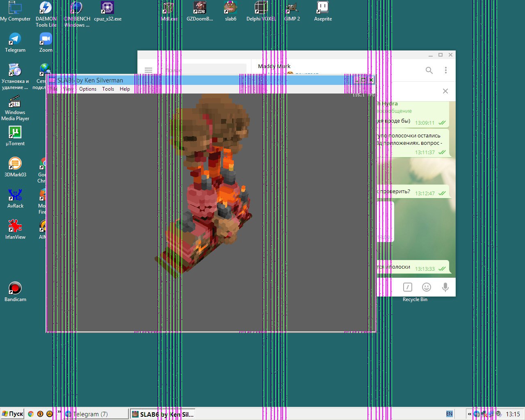
Task: Open CINEBENCH Windows shortcut
Action: point(77,14)
